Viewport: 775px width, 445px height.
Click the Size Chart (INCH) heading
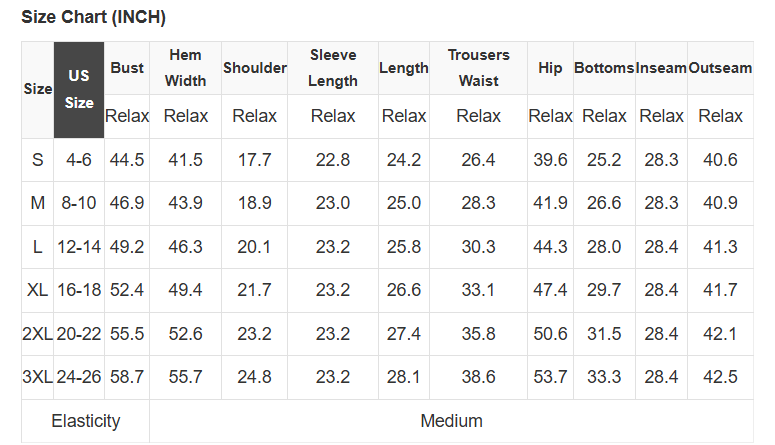[x=94, y=17]
